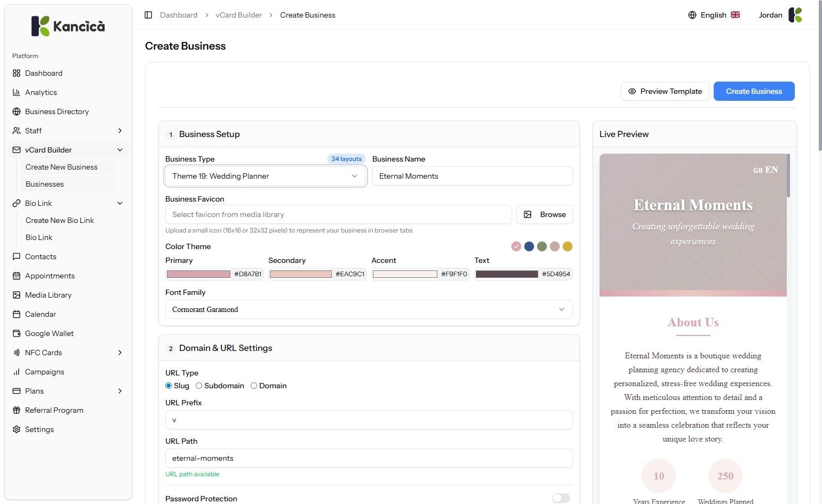
Task: Click Jordan's profile avatar
Action: point(795,15)
